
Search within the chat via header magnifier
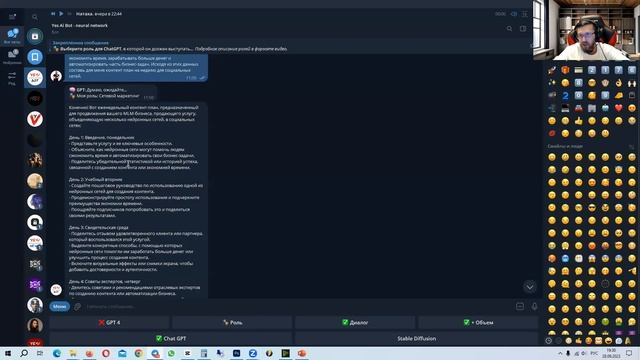(509, 29)
